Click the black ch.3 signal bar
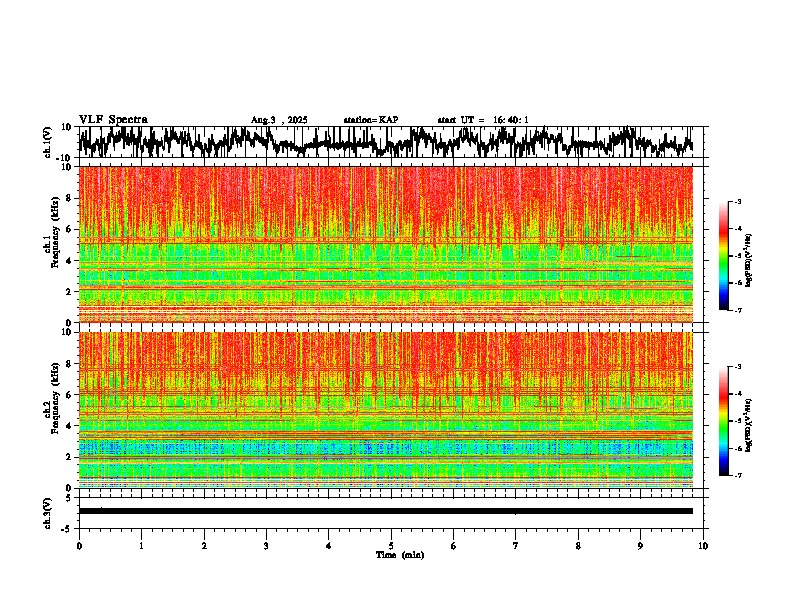 tap(385, 511)
